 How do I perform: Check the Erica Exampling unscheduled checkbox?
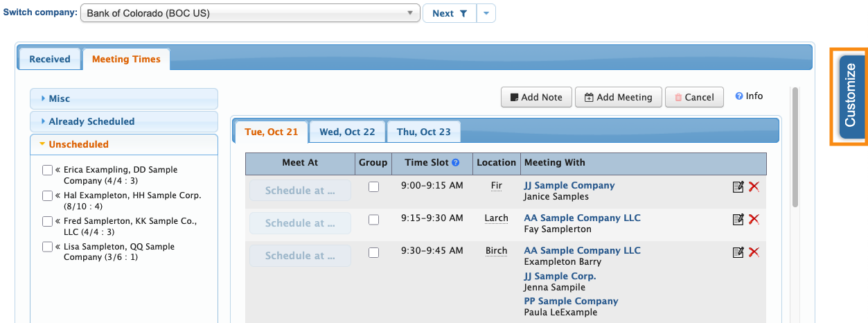[47, 170]
